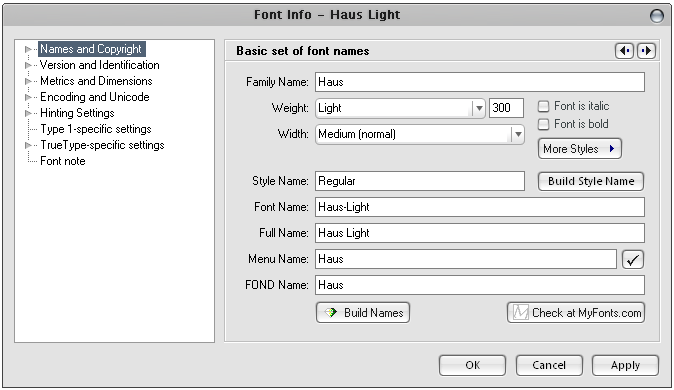Expand the Encoding and Unicode node
Image resolution: width=674 pixels, height=390 pixels.
coord(28,97)
